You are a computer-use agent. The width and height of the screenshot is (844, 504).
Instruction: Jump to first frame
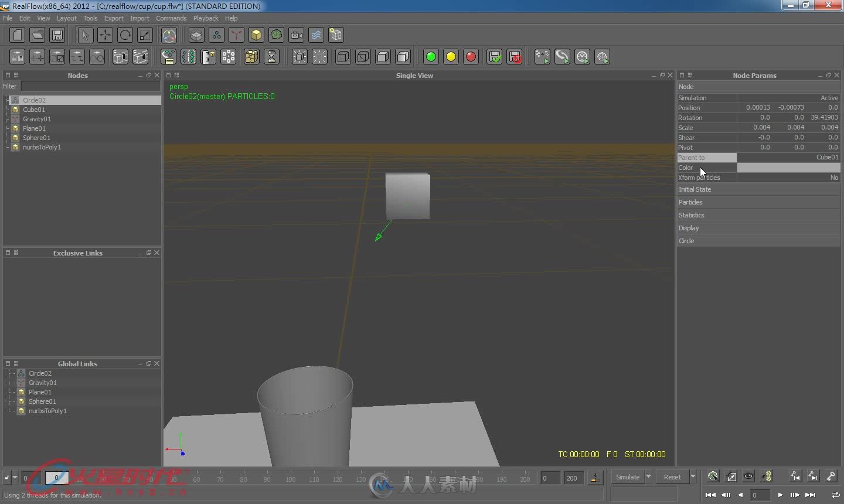pyautogui.click(x=710, y=495)
